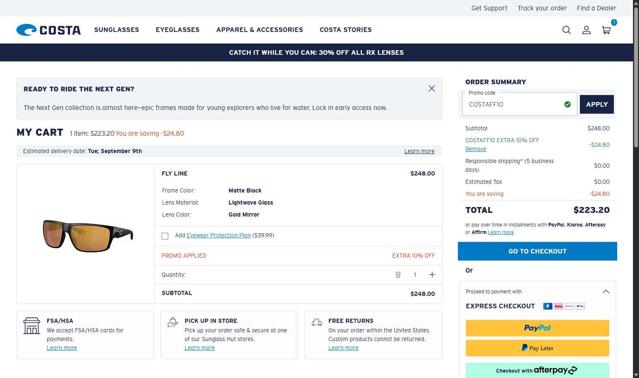Open Learn more beside delivery date
The image size is (639, 378).
click(419, 151)
